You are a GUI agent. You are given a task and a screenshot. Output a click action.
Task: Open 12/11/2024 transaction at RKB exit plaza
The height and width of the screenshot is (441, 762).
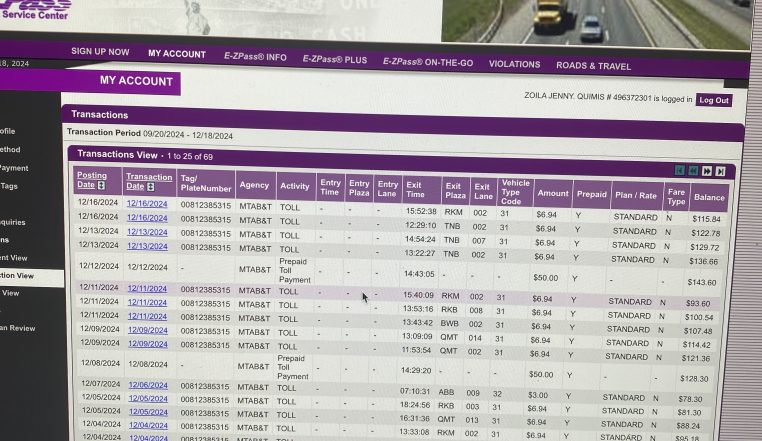147,302
